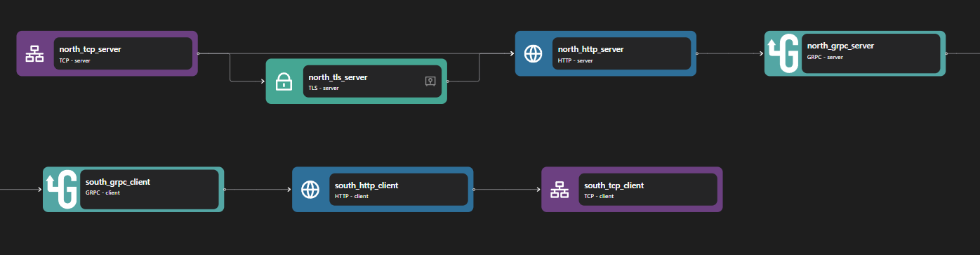The height and width of the screenshot is (255, 980).
Task: Select the south_grpc_client node label
Action: 118,182
